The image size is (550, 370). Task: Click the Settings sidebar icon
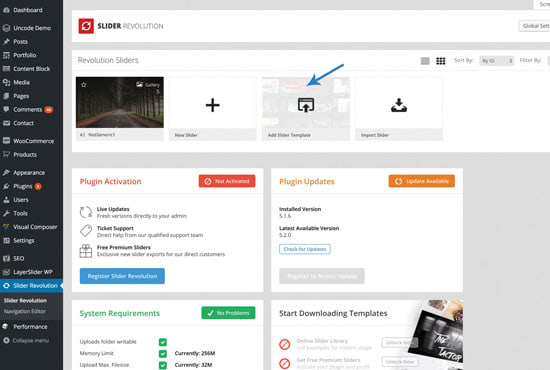point(6,241)
